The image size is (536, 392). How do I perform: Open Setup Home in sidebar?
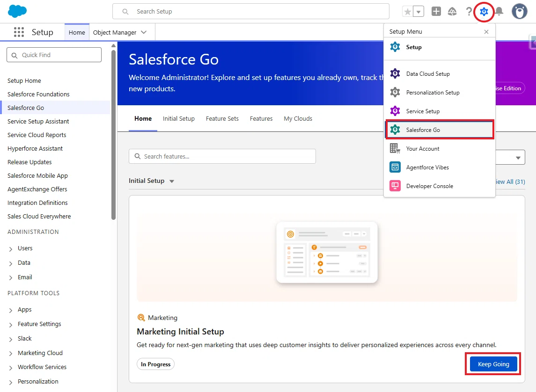click(24, 80)
